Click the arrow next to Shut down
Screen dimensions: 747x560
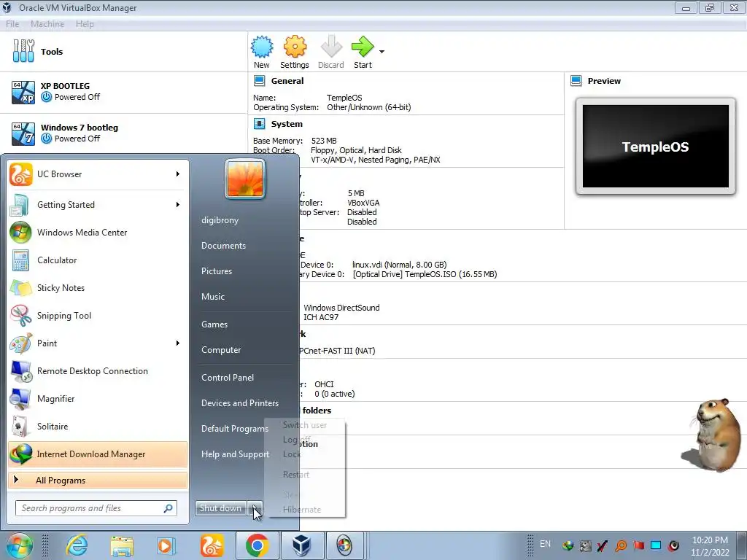pyautogui.click(x=255, y=508)
